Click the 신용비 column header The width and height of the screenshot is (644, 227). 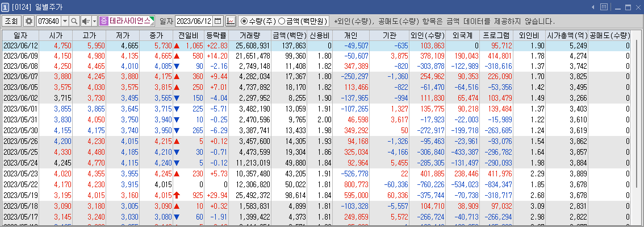pyautogui.click(x=320, y=35)
